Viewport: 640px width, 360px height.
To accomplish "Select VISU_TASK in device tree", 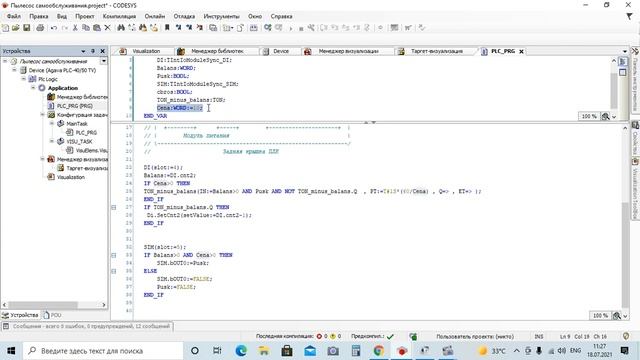I will coord(79,141).
